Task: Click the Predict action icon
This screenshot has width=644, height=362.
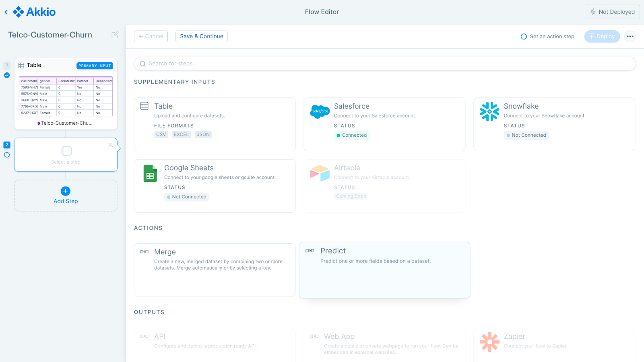Action: [x=310, y=251]
